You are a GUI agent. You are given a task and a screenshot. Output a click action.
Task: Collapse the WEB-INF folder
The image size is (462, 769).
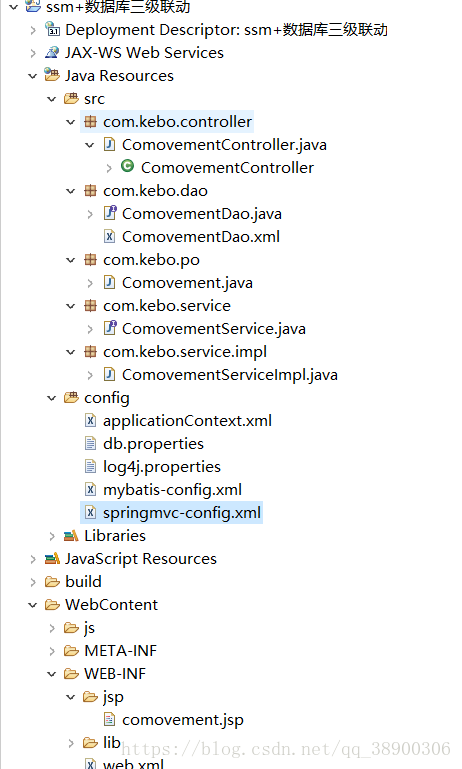51,674
